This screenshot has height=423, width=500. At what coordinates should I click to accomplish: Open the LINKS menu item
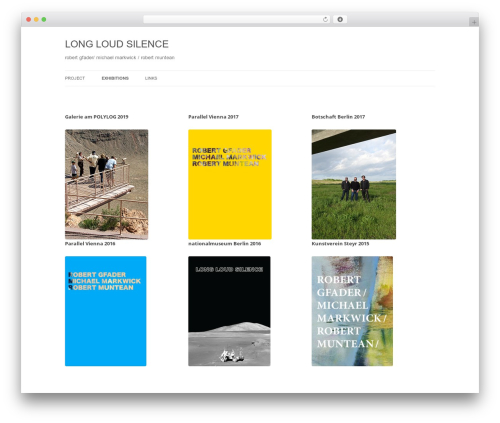coord(151,78)
